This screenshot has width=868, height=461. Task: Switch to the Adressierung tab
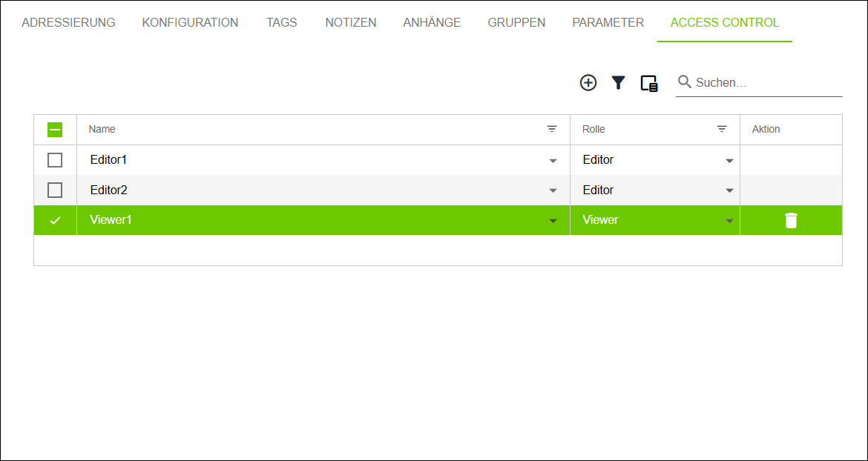click(x=68, y=22)
